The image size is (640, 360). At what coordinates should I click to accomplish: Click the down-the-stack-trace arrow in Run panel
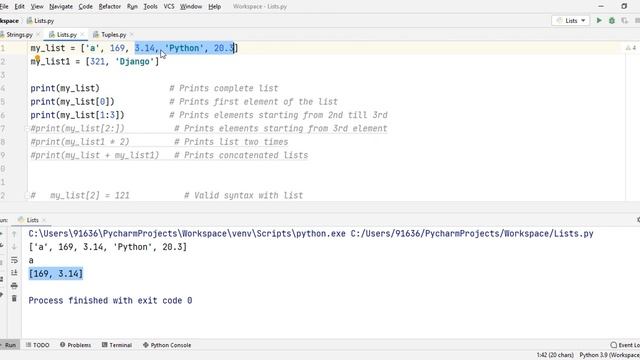[x=14, y=247]
